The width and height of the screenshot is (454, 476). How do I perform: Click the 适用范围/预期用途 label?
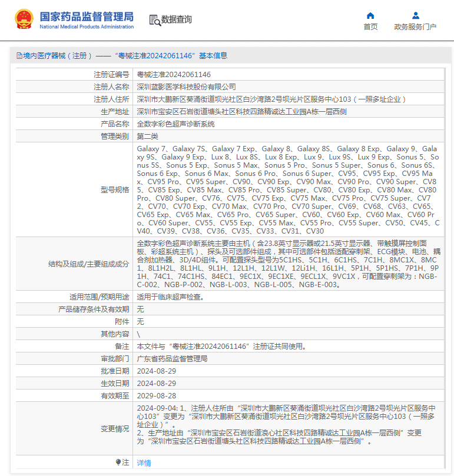coord(99,297)
